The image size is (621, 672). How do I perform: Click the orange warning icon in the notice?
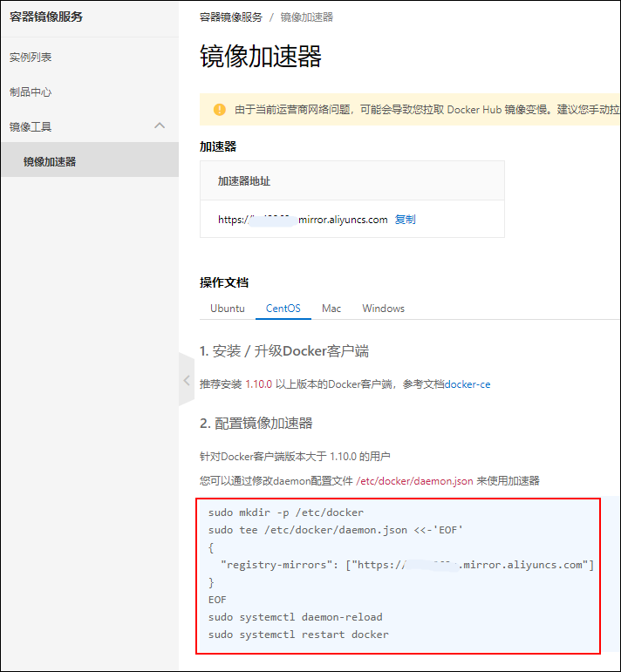[x=220, y=110]
